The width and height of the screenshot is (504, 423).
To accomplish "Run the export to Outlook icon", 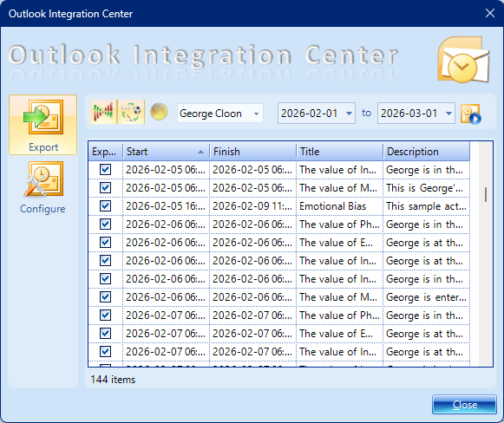I will click(471, 114).
